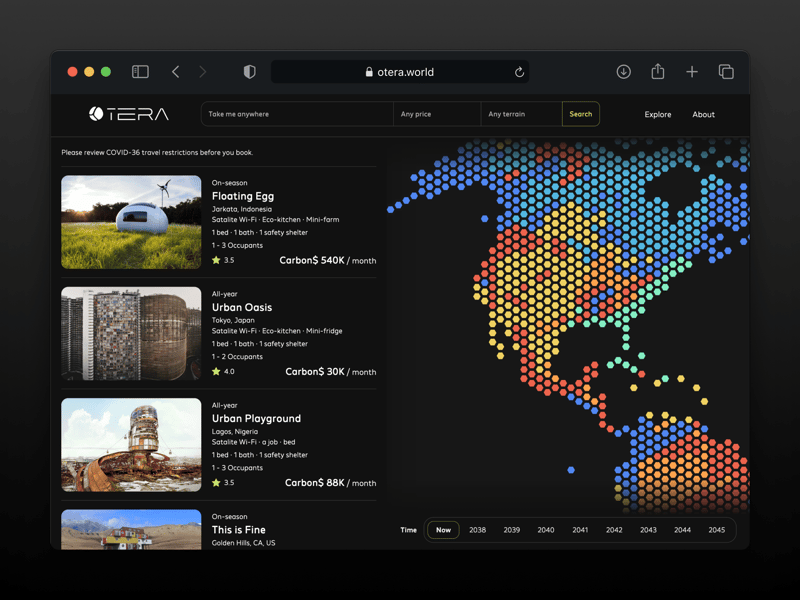Open a new tab with plus icon

click(x=691, y=72)
